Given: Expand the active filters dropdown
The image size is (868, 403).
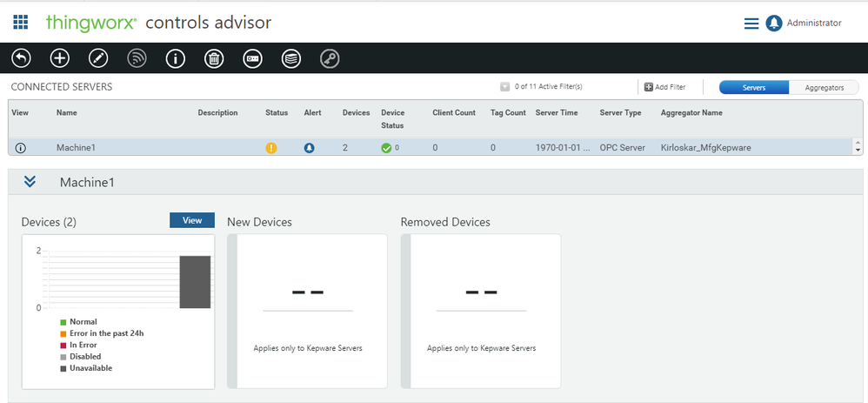Looking at the screenshot, I should point(504,87).
